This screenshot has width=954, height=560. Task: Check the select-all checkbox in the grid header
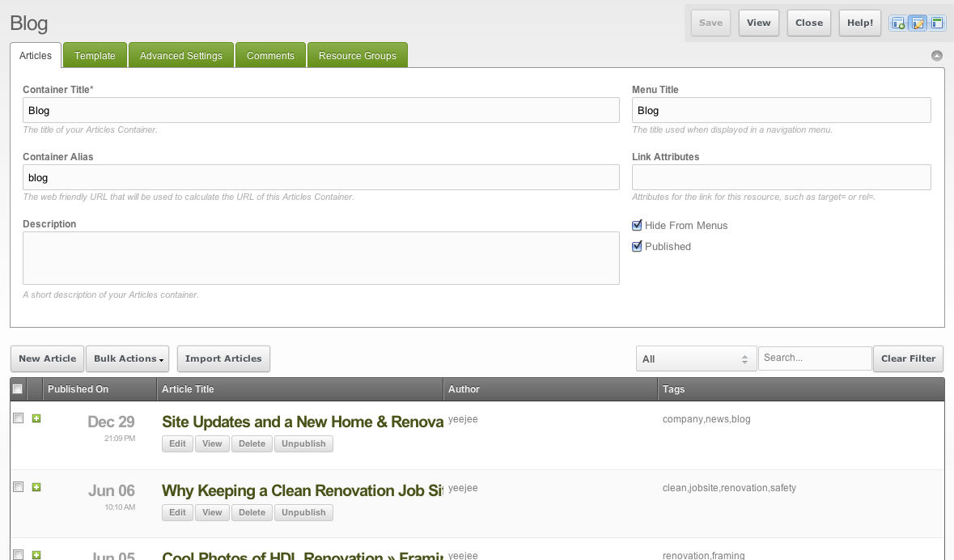click(x=18, y=388)
